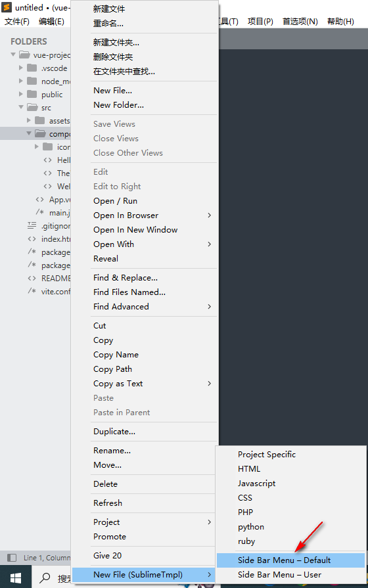Image resolution: width=368 pixels, height=588 pixels.
Task: Click the App.vue file icon
Action: click(40, 199)
